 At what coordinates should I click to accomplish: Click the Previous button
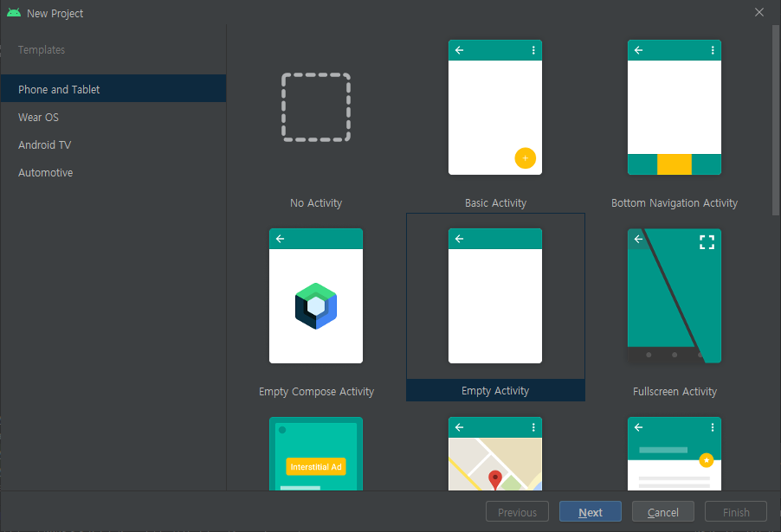click(x=517, y=511)
